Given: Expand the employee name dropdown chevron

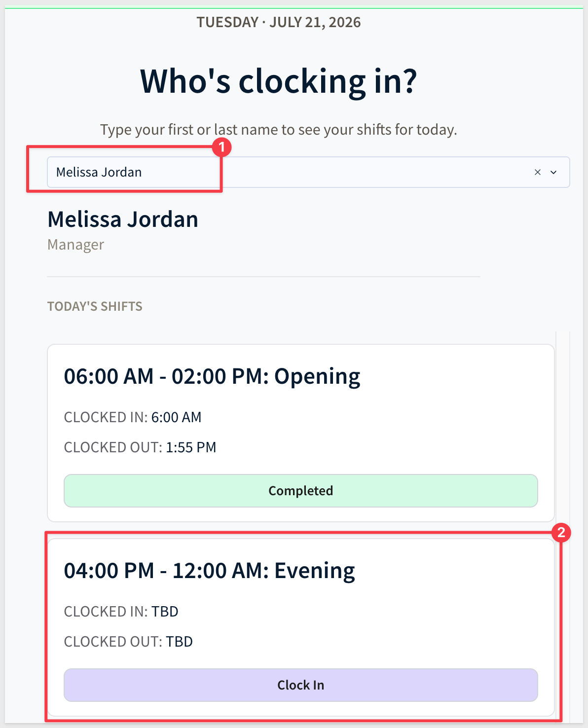Looking at the screenshot, I should coord(553,172).
